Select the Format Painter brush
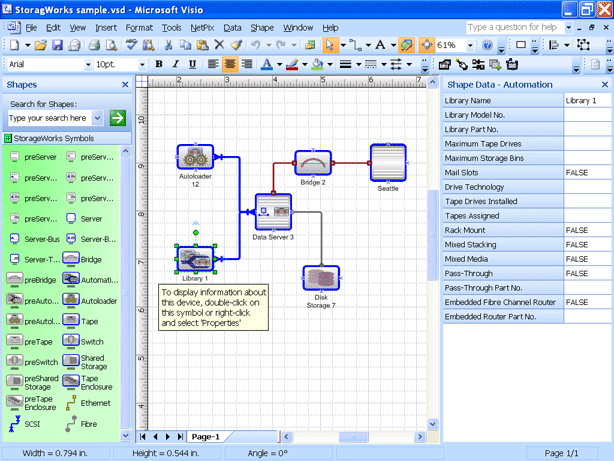Screen dimensions: 614x461 236,45
